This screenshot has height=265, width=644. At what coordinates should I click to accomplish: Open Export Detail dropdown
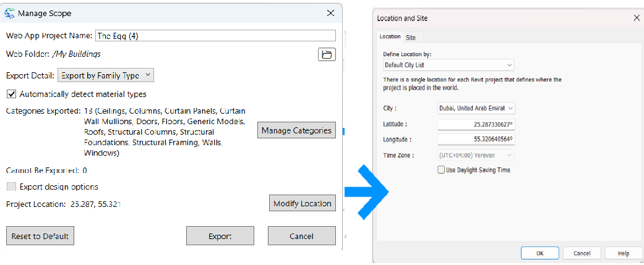pyautogui.click(x=105, y=75)
